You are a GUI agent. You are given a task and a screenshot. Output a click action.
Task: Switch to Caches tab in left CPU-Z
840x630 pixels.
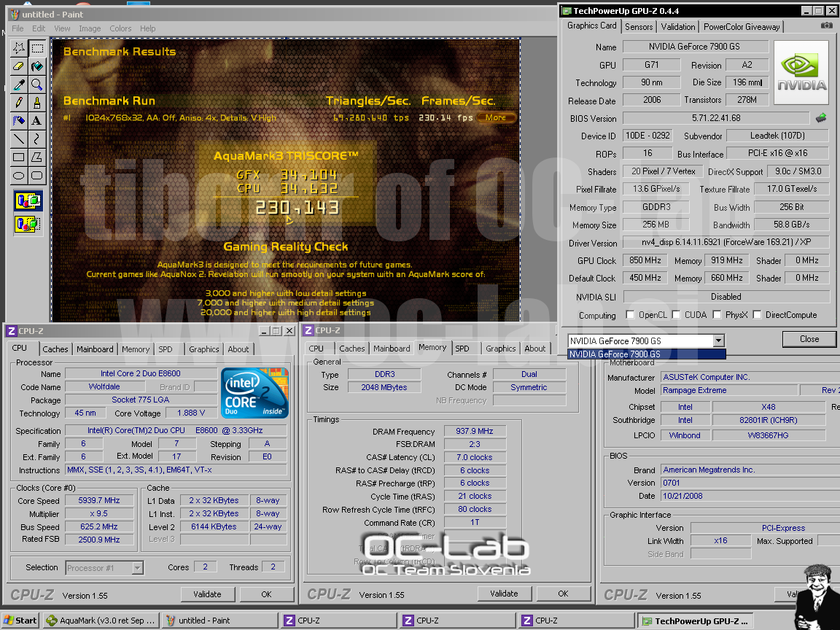(55, 349)
